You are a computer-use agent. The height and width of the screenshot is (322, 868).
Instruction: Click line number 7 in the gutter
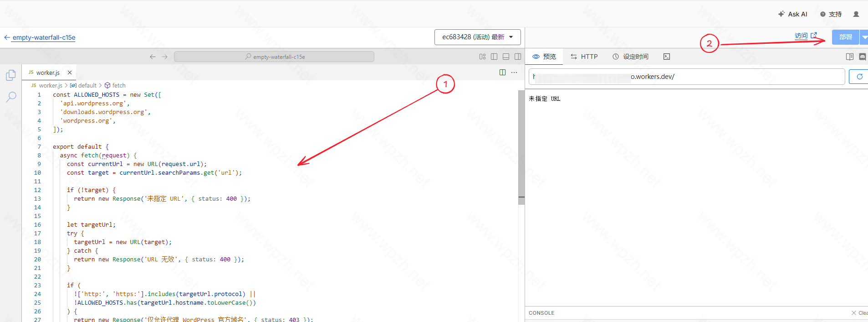pyautogui.click(x=39, y=147)
